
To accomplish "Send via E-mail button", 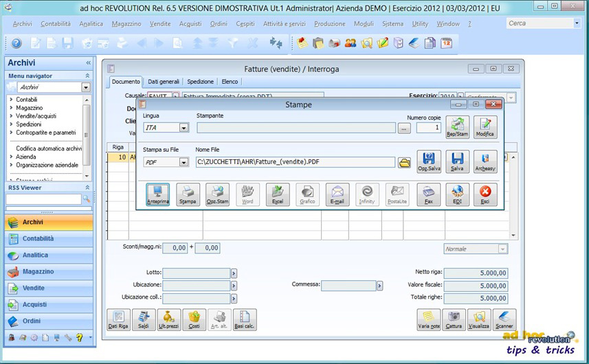I will pos(337,194).
